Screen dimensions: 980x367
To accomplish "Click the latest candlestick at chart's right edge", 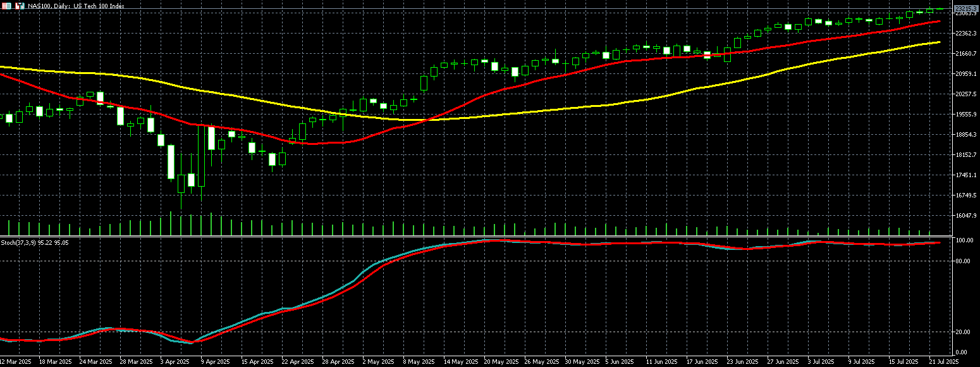I will coord(940,9).
